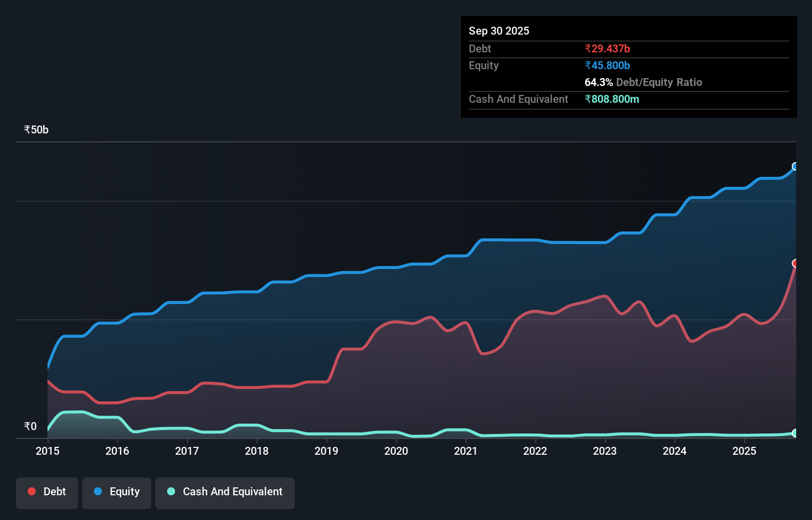Click the ₹29.437b Debt value

(x=607, y=48)
